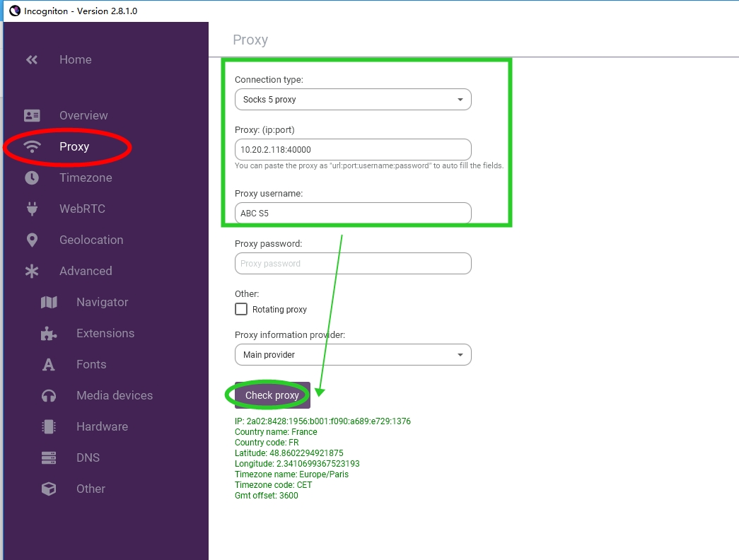Click the Proxy ip:port input field
The width and height of the screenshot is (739, 560).
click(352, 149)
